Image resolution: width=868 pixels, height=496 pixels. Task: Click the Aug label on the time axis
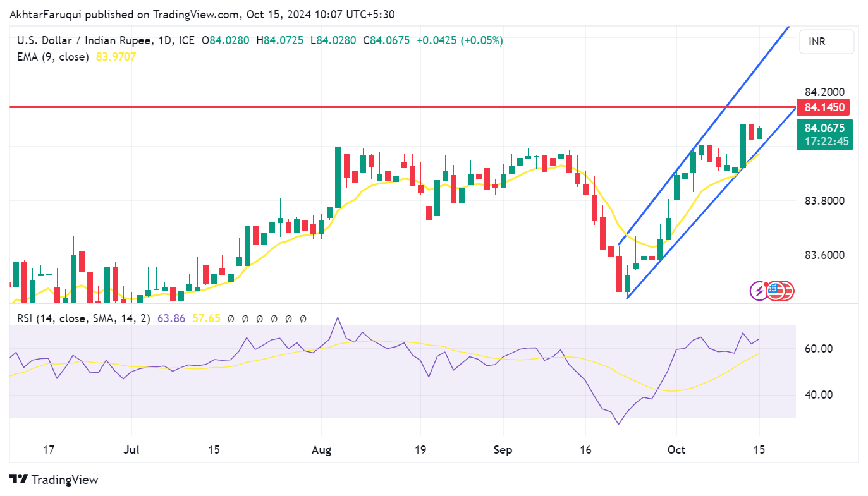point(322,450)
